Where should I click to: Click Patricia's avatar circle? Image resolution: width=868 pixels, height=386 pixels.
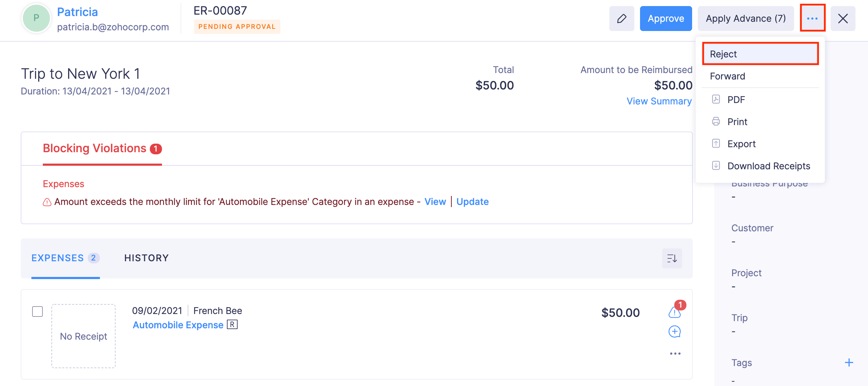tap(36, 18)
